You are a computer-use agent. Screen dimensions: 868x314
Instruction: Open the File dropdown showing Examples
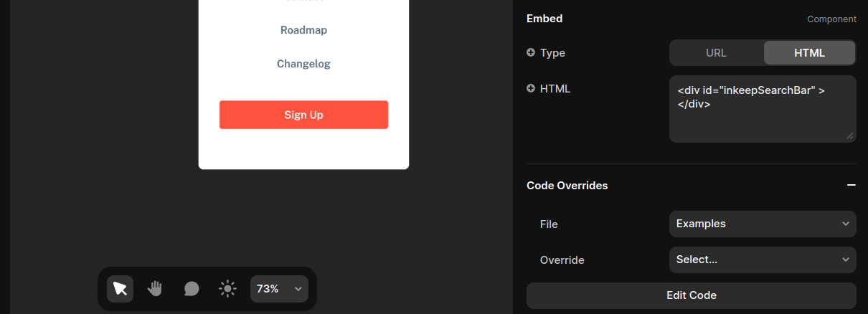pyautogui.click(x=762, y=224)
